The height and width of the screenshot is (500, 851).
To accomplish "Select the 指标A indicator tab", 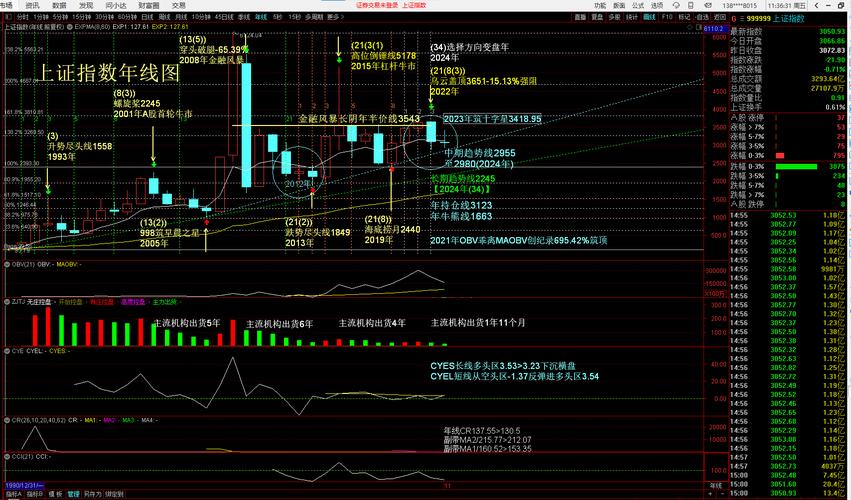I will click(x=14, y=494).
